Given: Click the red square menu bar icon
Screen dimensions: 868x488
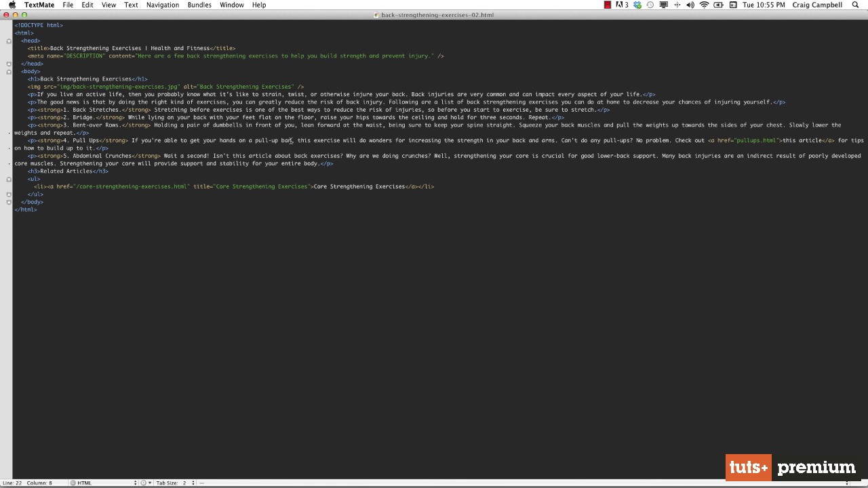Looking at the screenshot, I should pos(608,5).
